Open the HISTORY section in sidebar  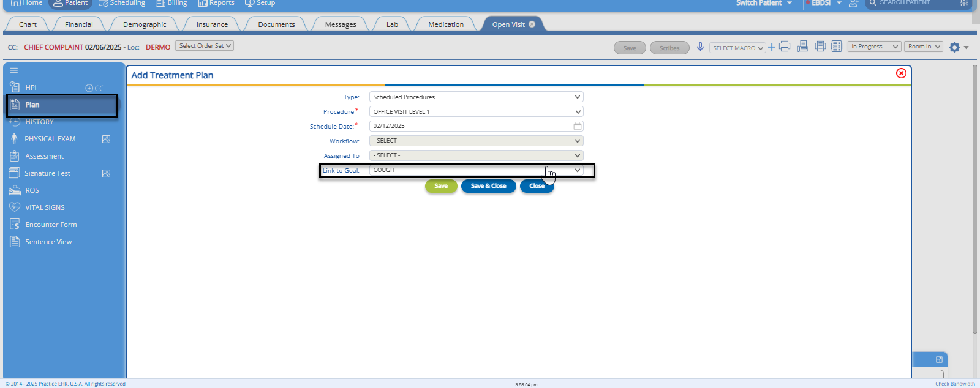39,122
